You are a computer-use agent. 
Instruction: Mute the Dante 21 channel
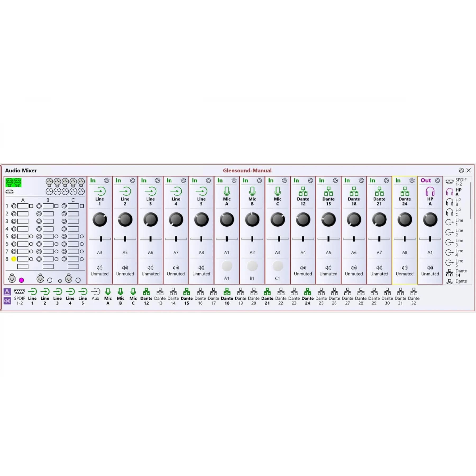coord(379,271)
